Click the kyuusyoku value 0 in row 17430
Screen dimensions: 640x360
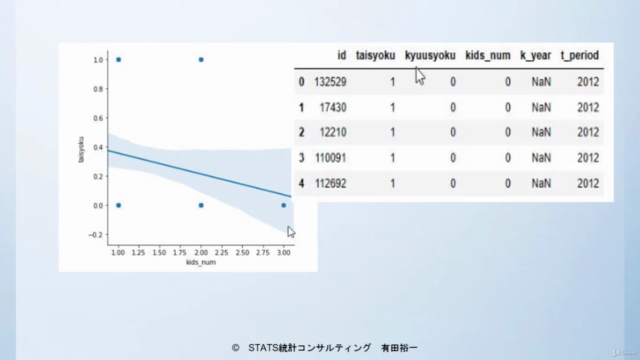[453, 107]
